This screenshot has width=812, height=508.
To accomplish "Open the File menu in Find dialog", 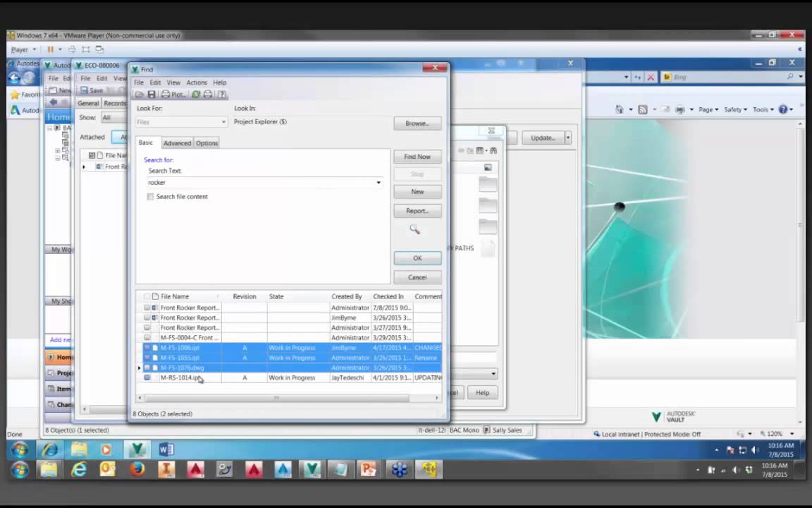I will [x=139, y=83].
